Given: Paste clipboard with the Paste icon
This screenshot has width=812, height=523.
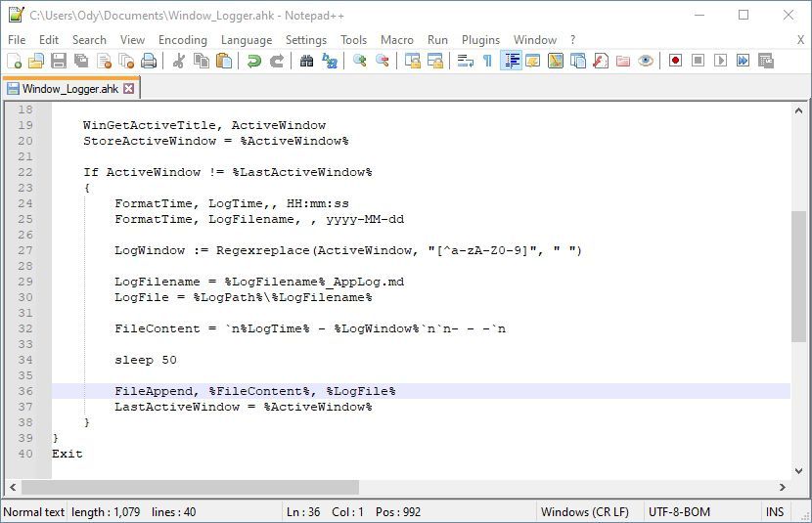Looking at the screenshot, I should [224, 61].
